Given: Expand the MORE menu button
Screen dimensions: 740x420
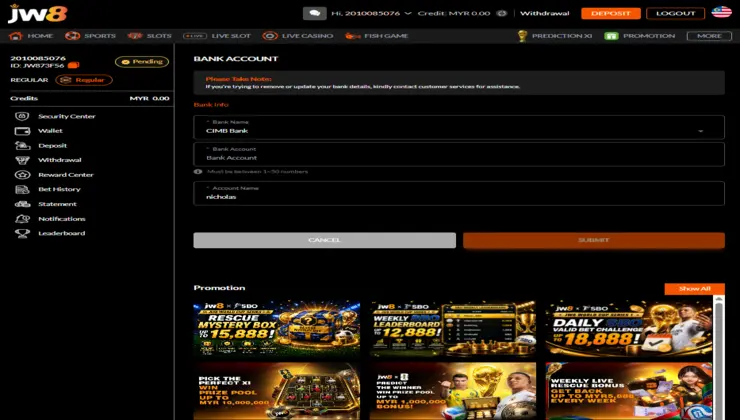Looking at the screenshot, I should pos(709,36).
